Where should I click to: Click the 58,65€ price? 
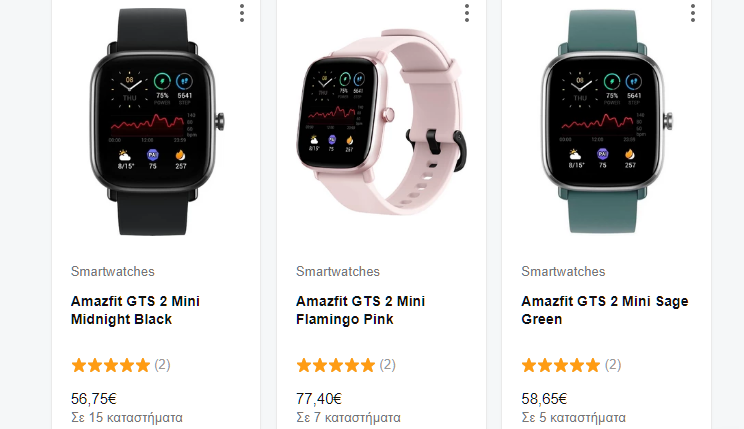[544, 399]
